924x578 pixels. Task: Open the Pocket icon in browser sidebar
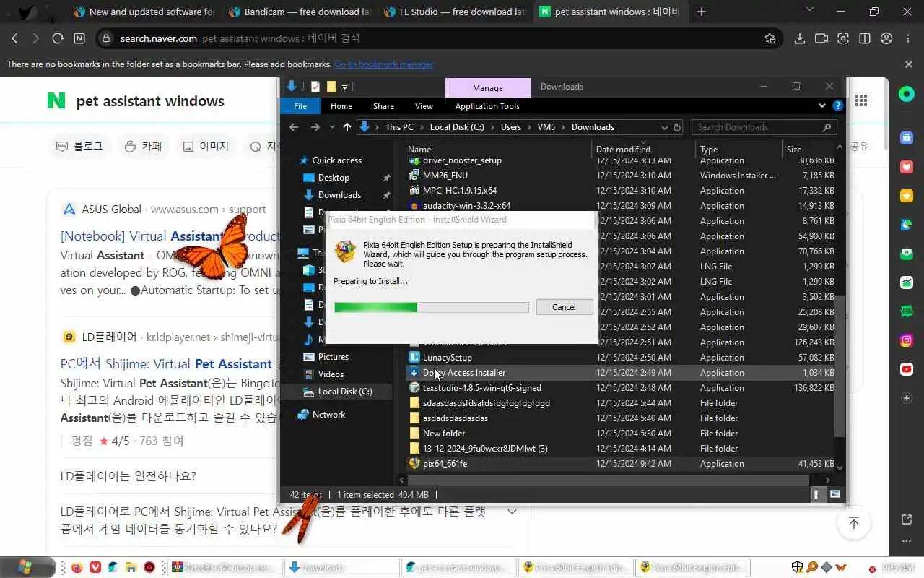907,167
